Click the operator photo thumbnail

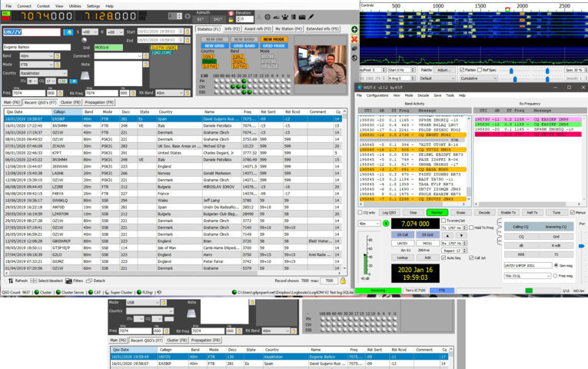point(321,64)
